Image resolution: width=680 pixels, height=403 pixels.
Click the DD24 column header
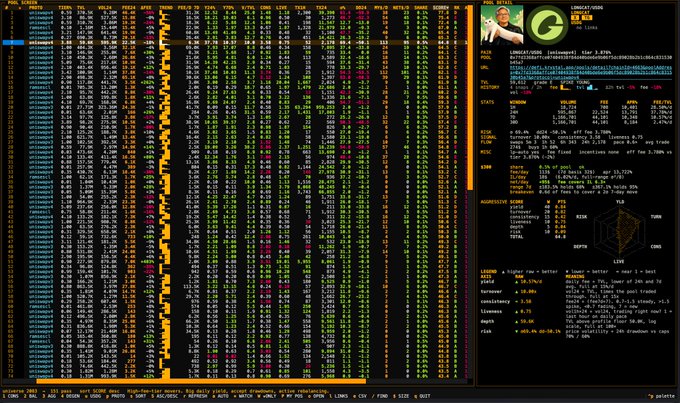[x=361, y=8]
